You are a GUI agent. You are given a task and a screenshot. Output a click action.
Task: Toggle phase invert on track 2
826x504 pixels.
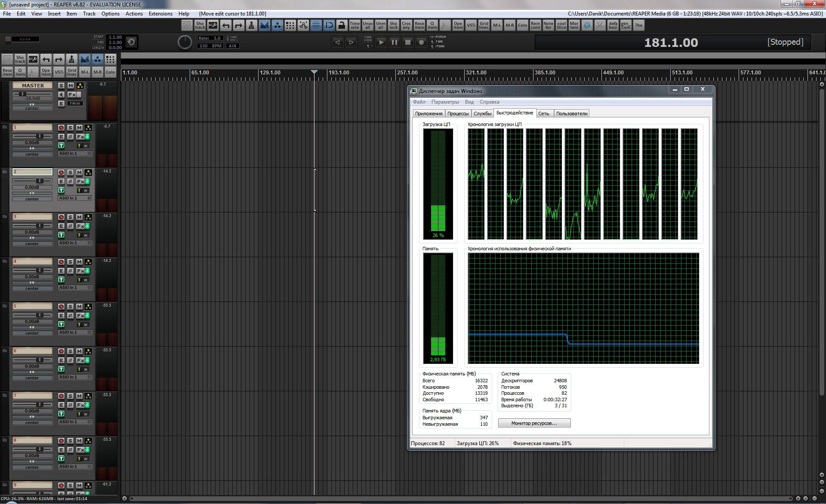70,181
